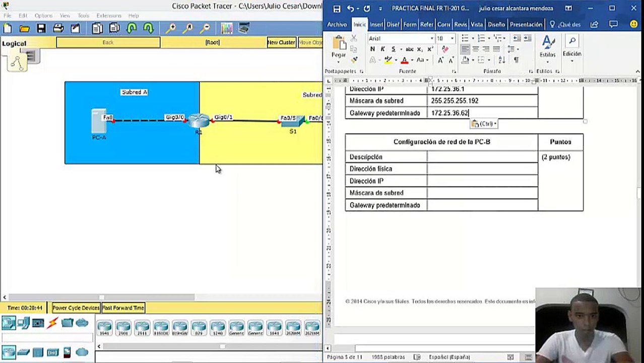
Task: Click Paste icon in Packet Tracer toolbar
Action: pos(114,29)
